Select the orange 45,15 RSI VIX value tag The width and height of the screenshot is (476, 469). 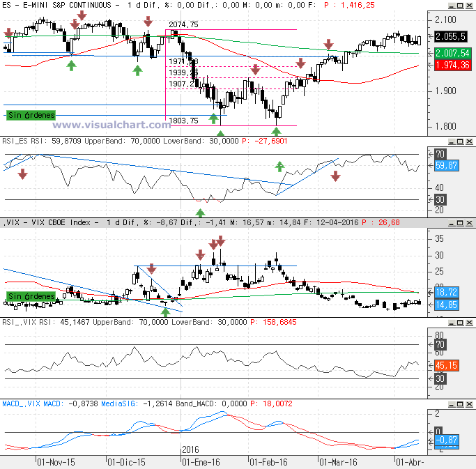[446, 365]
